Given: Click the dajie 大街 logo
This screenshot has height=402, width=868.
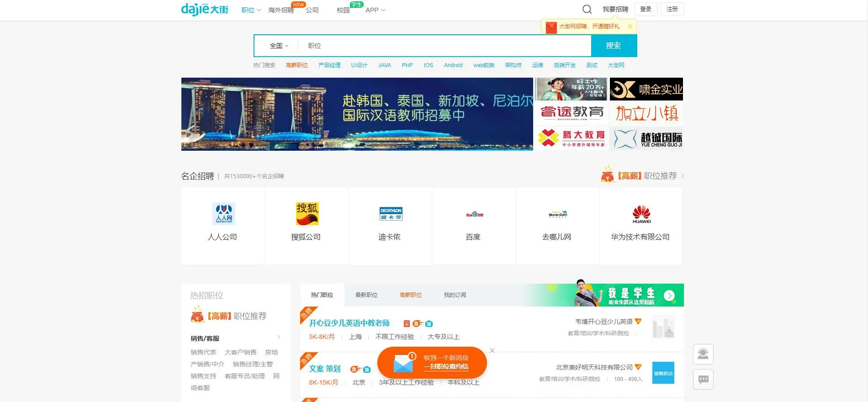Looking at the screenshot, I should click(x=205, y=9).
